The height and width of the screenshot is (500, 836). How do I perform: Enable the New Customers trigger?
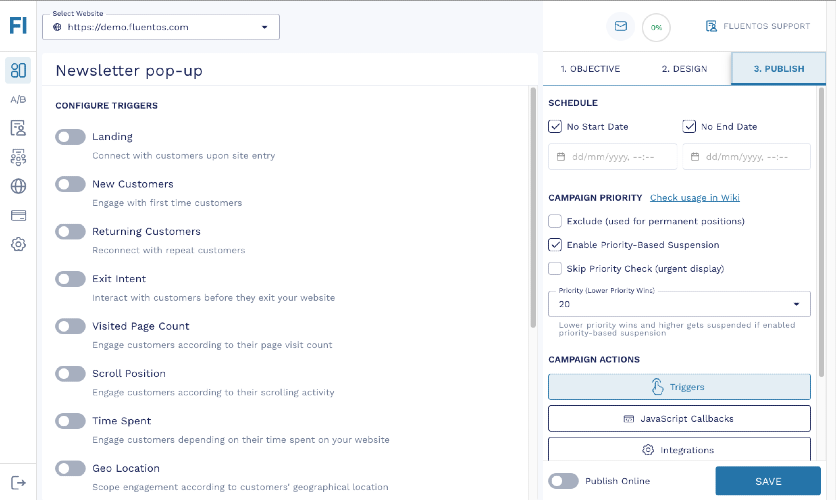click(x=70, y=184)
